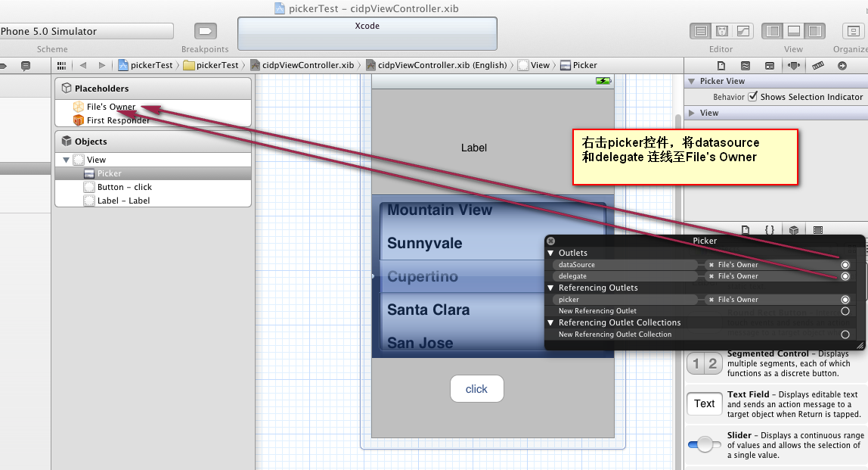Viewport: 868px width, 470px height.
Task: Open the Size inspector tab
Action: 817,65
